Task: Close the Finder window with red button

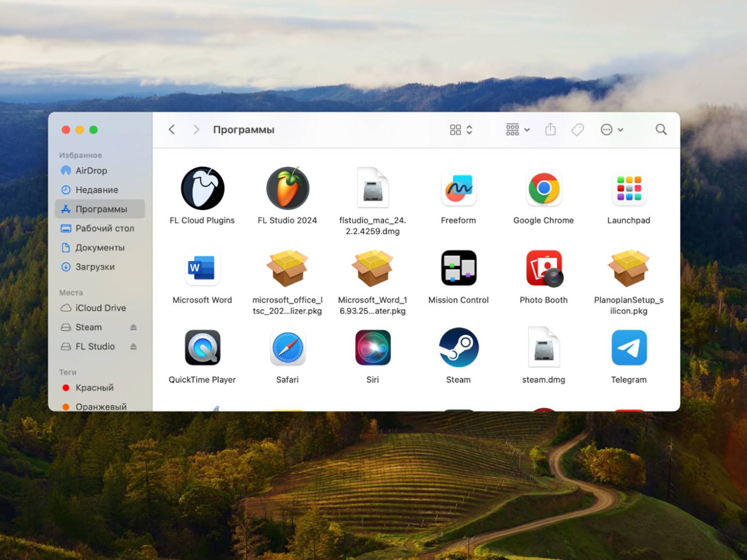Action: [x=66, y=129]
